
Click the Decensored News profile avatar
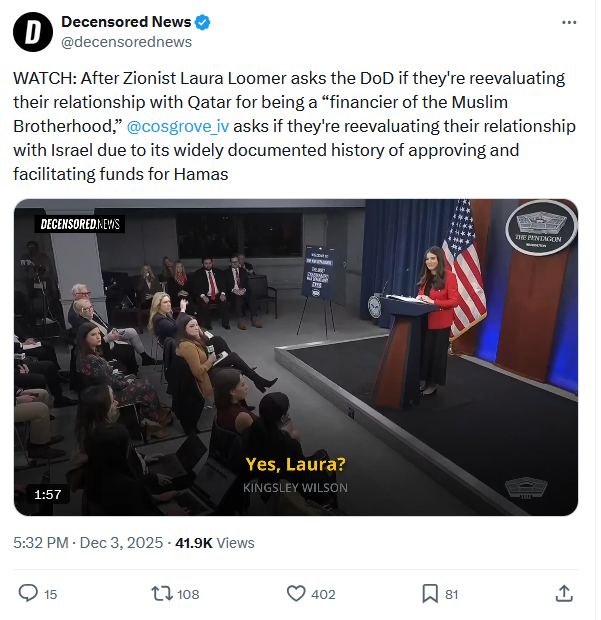33,32
